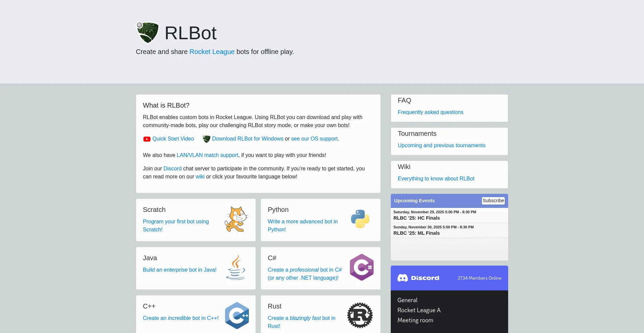Open Upcoming and previous tournaments
The height and width of the screenshot is (333, 644).
pos(441,145)
